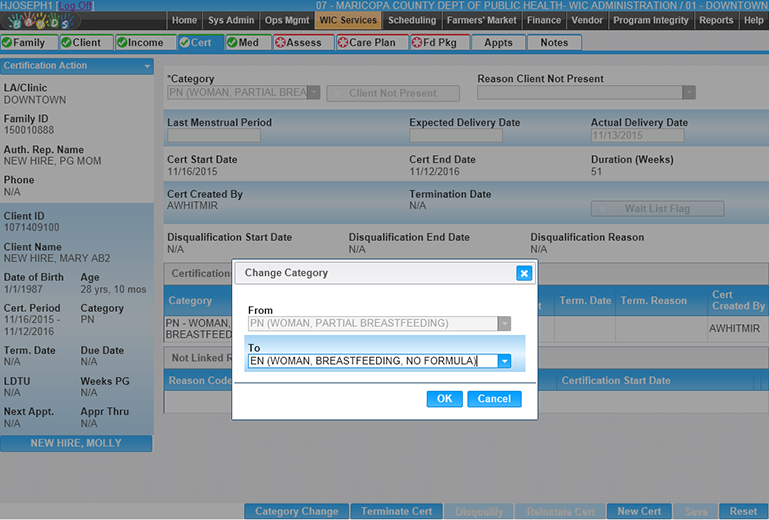Toggle the Wait List Flag checkbox
This screenshot has height=520, width=769.
[603, 209]
